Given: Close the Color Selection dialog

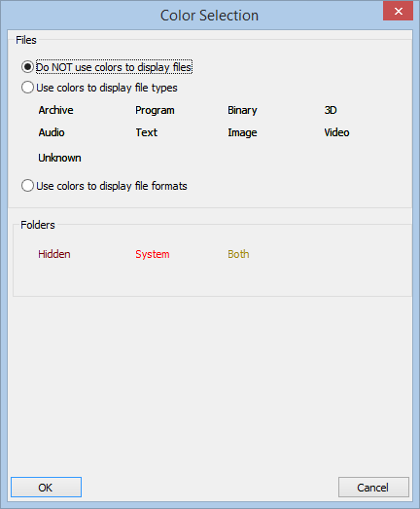Looking at the screenshot, I should 398,11.
